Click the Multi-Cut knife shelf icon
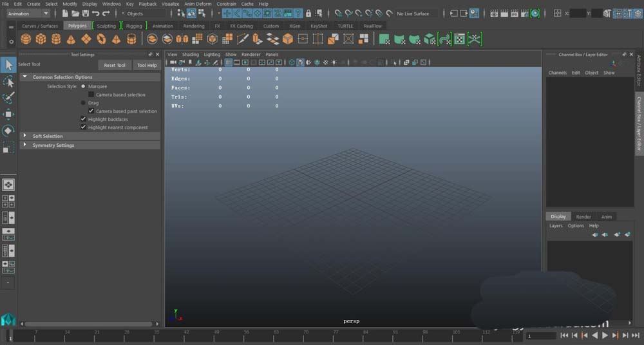 coord(242,39)
